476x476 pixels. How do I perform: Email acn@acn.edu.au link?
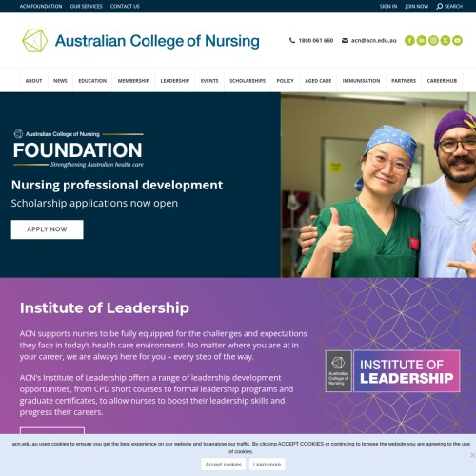(369, 40)
